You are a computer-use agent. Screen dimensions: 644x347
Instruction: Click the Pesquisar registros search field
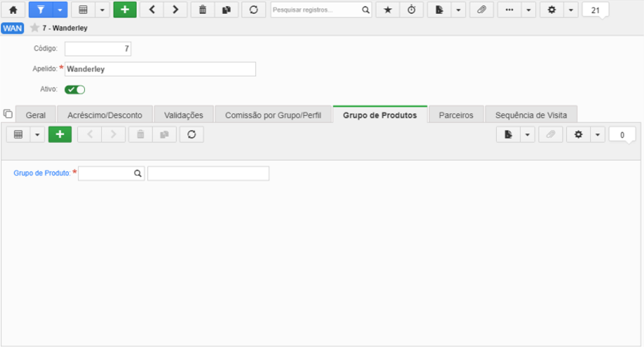316,10
